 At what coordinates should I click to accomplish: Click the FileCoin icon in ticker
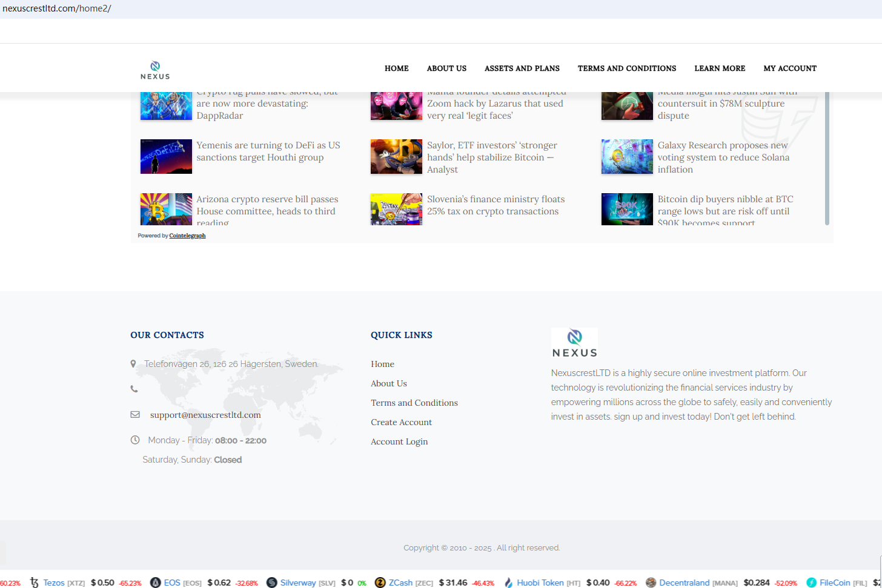coord(811,583)
